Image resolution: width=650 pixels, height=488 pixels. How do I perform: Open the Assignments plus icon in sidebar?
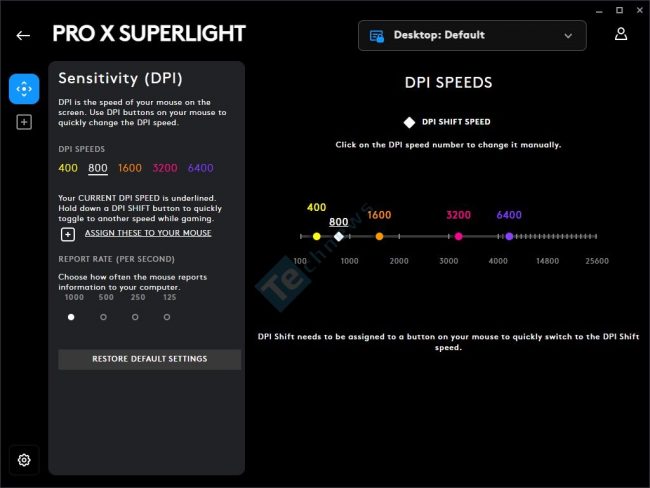pyautogui.click(x=24, y=122)
